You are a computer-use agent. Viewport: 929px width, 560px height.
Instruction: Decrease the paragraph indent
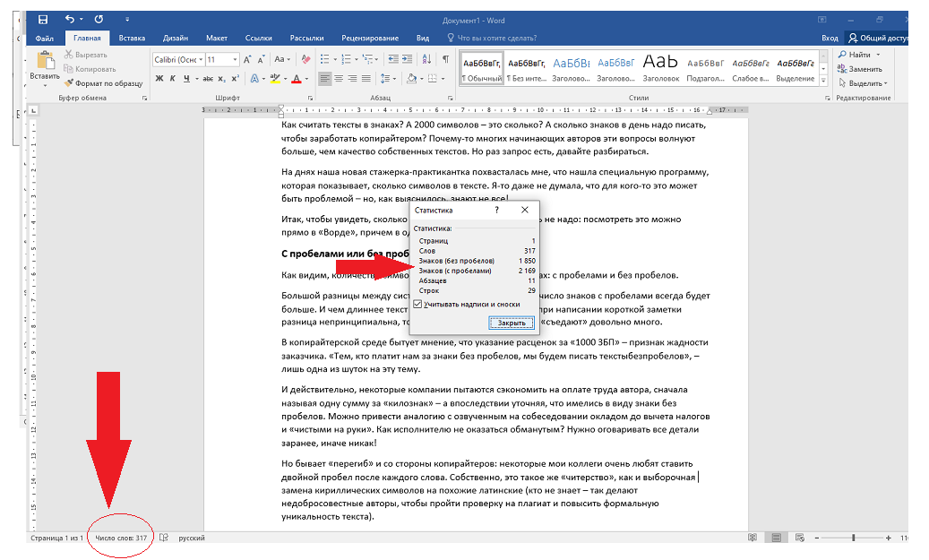click(x=393, y=59)
